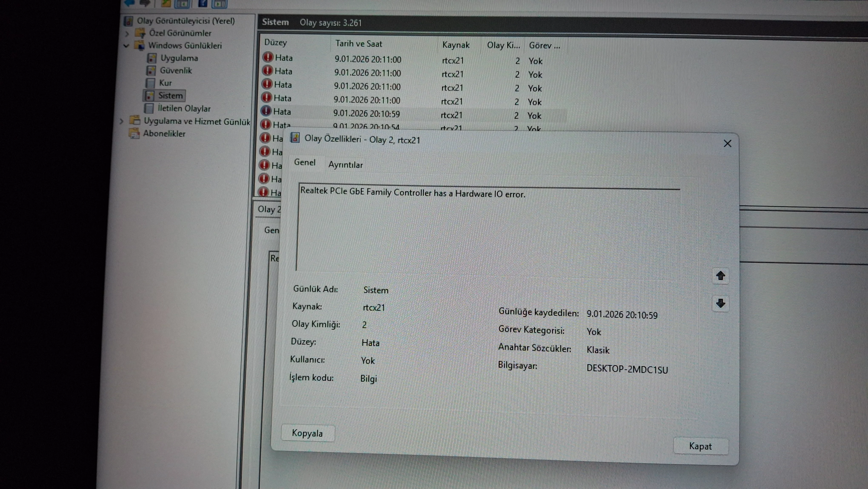Screen dimensions: 868x489
Task: Select the Uygulama log under Windows Günlükleri
Action: pyautogui.click(x=179, y=58)
